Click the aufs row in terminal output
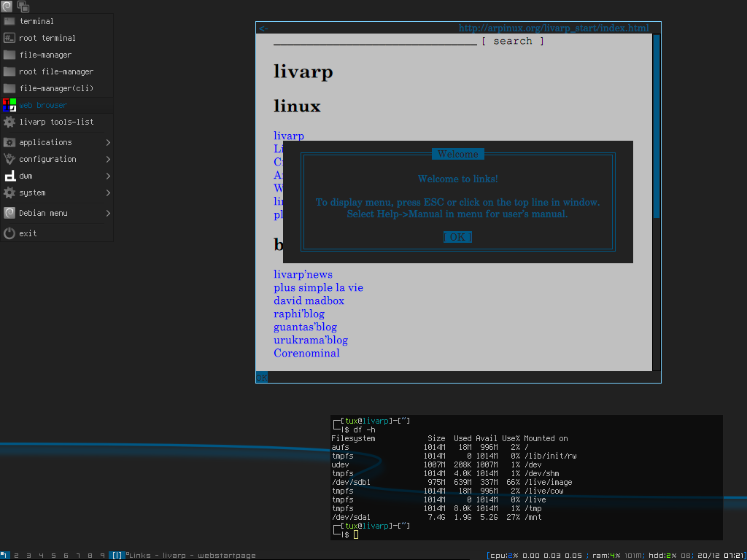The image size is (747, 560). click(x=429, y=447)
